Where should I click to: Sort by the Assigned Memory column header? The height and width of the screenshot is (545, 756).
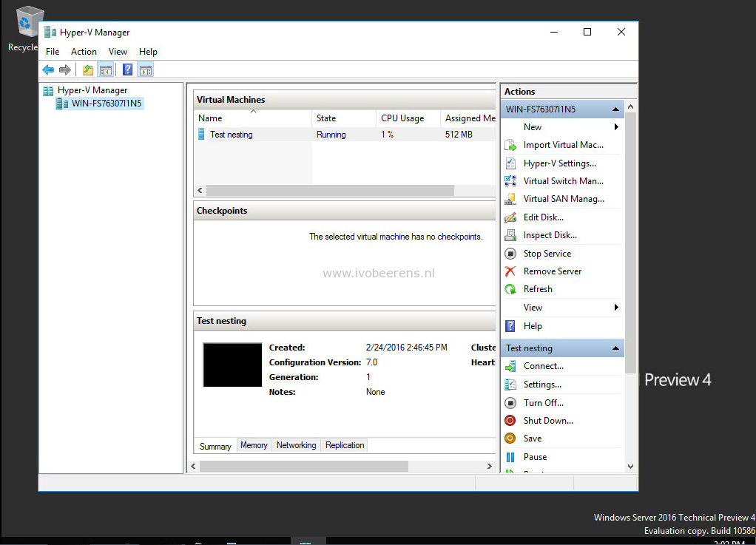click(x=468, y=118)
